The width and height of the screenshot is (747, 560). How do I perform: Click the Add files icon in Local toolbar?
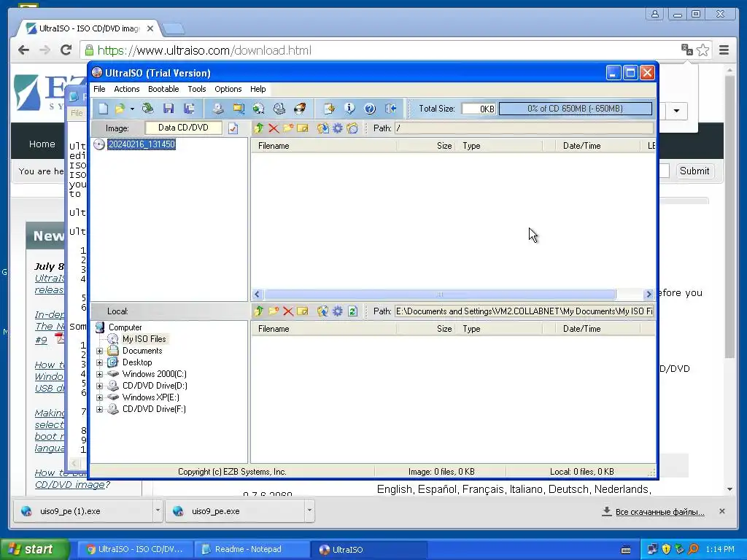coord(322,311)
